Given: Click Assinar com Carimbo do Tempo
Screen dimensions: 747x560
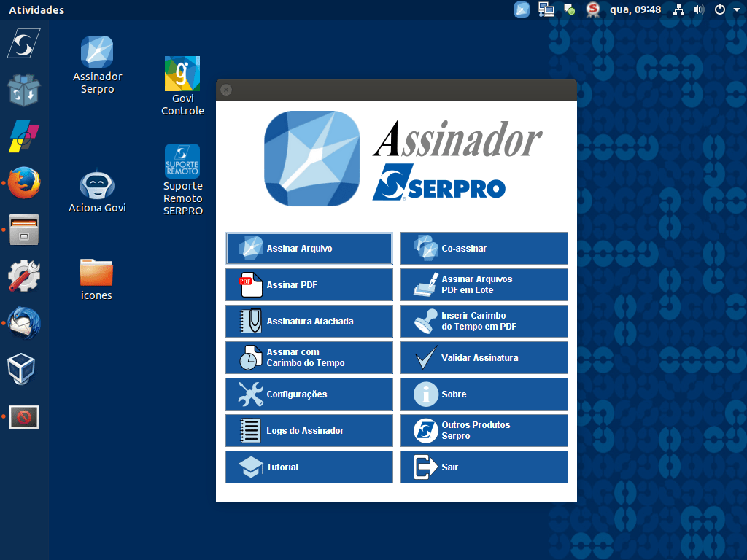Looking at the screenshot, I should pyautogui.click(x=309, y=357).
